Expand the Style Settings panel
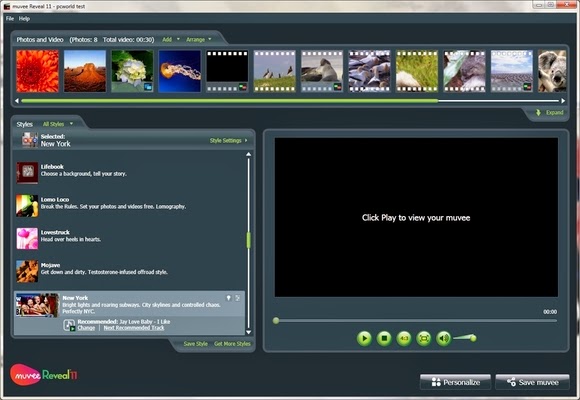This screenshot has height=400, width=580. 229,141
